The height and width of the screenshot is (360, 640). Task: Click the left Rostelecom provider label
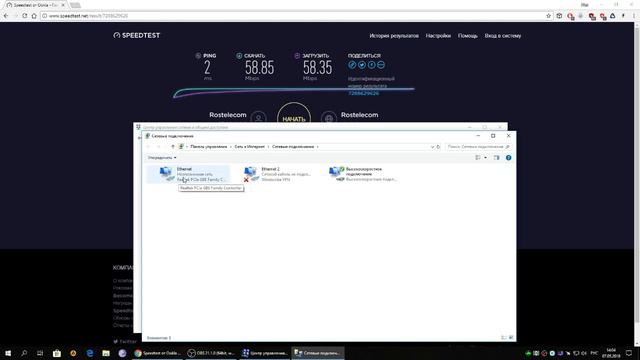[228, 115]
